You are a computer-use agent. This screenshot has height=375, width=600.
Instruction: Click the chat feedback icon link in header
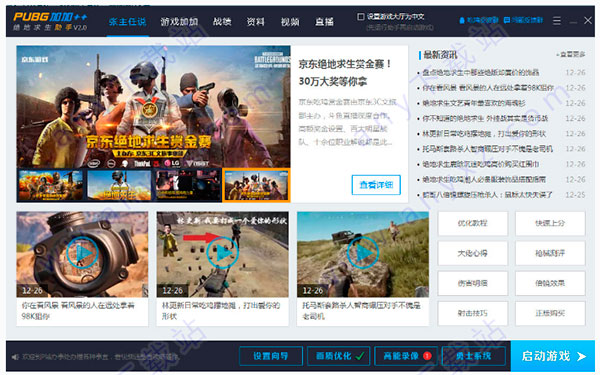click(x=523, y=20)
